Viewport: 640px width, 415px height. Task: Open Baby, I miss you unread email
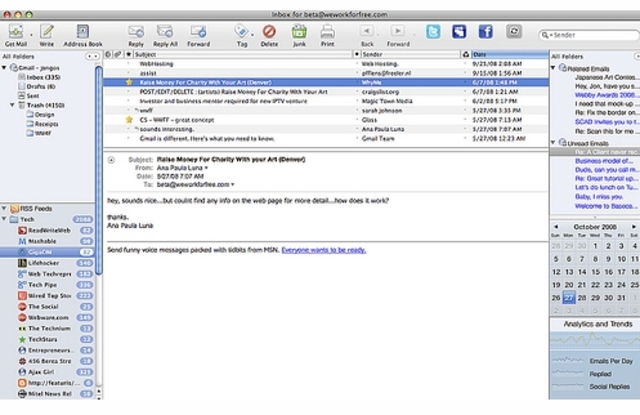point(599,197)
